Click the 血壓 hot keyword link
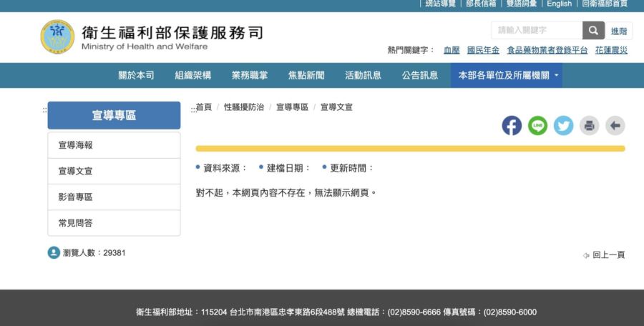Screen dimensions: 644x326 pos(452,50)
